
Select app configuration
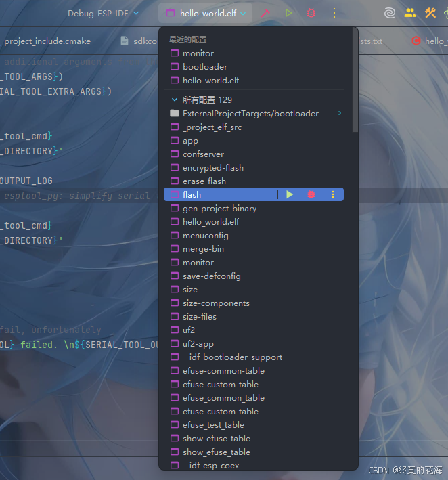254,141
